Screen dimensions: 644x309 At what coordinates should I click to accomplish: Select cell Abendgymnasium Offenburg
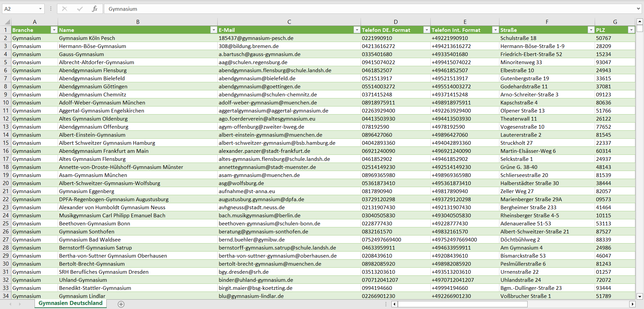pos(138,127)
